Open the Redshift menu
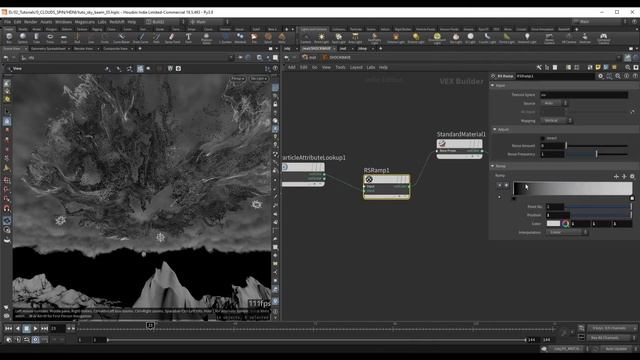 tap(117, 22)
